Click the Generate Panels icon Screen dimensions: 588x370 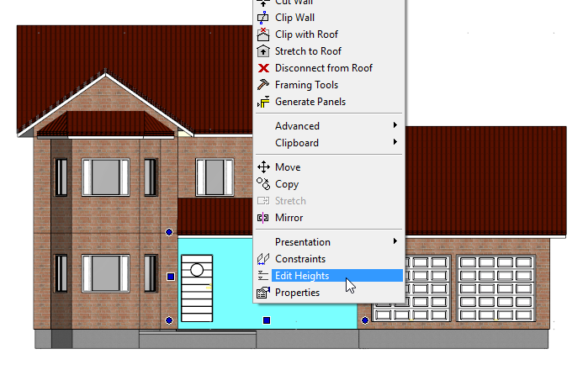pos(263,102)
